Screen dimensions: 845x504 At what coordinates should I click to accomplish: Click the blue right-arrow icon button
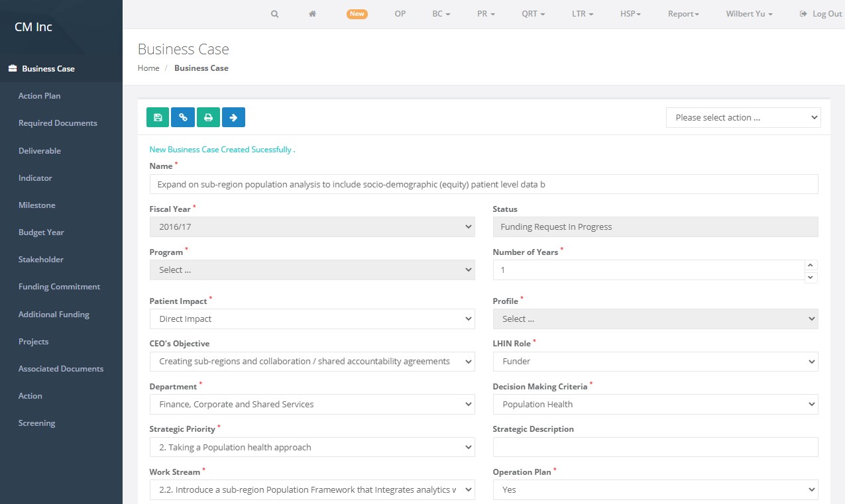(233, 117)
